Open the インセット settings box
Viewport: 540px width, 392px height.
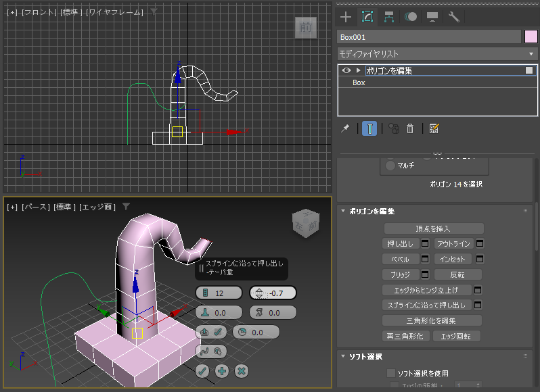click(480, 259)
